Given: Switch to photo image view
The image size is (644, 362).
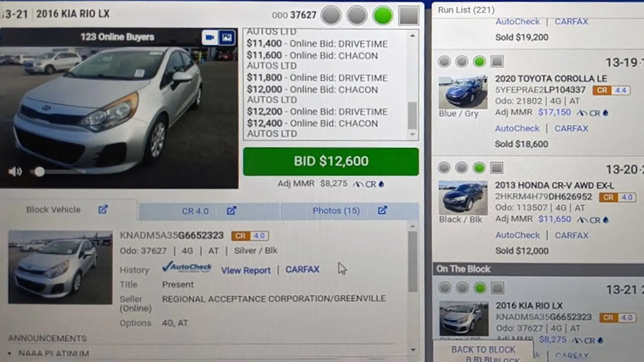Looking at the screenshot, I should [x=227, y=37].
